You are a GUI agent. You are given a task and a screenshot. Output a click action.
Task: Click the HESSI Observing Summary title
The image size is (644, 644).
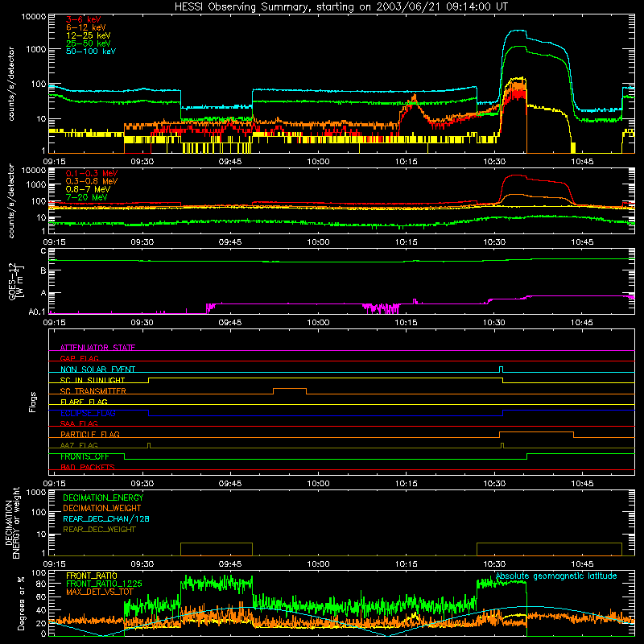click(341, 6)
